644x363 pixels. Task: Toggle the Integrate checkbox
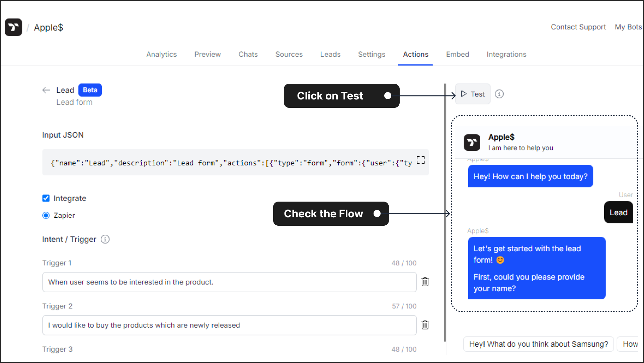[x=46, y=198]
